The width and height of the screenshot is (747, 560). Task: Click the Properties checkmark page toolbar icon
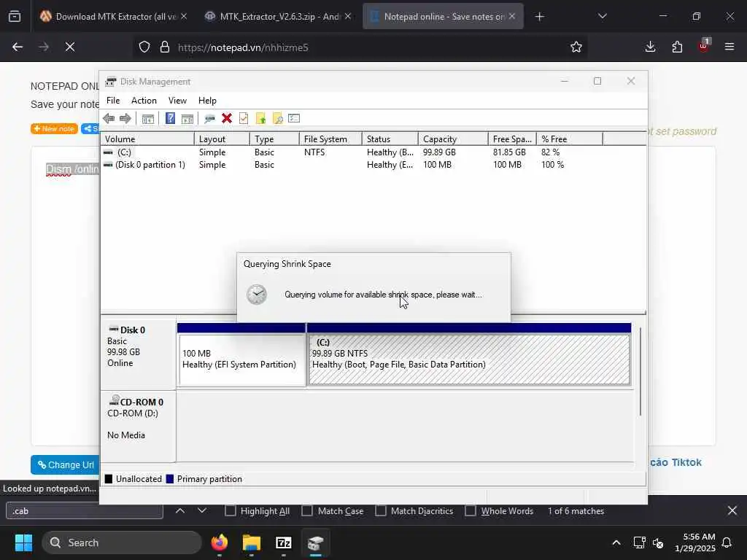(244, 118)
